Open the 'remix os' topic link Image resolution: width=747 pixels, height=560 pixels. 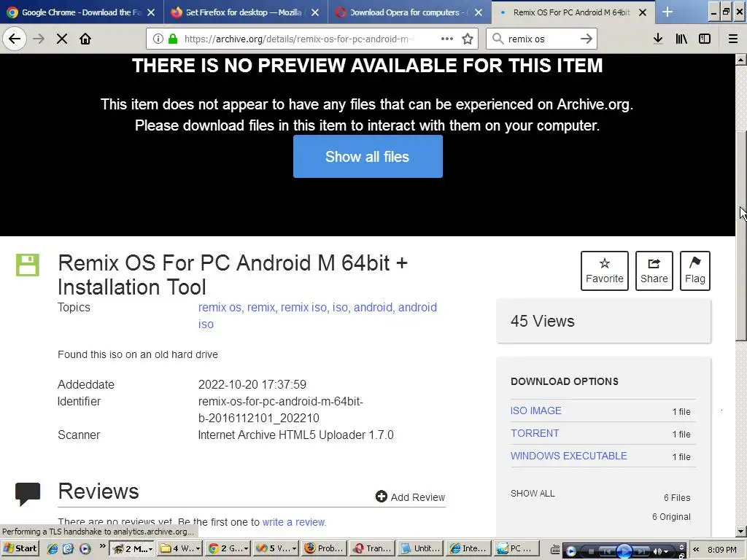tap(220, 307)
